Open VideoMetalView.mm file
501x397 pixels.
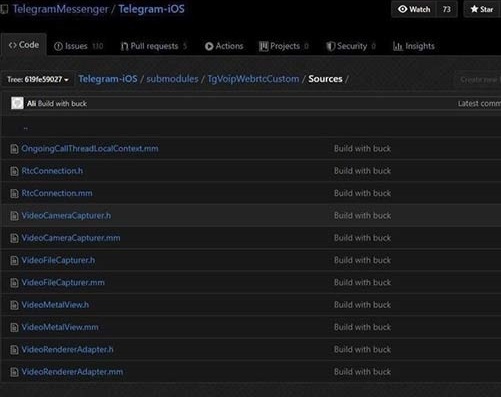(x=60, y=327)
